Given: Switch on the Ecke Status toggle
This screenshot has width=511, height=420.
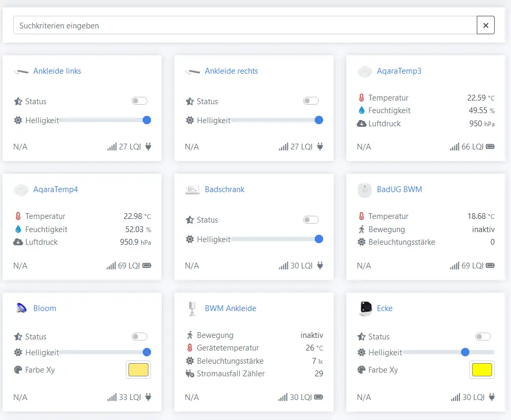Looking at the screenshot, I should pyautogui.click(x=483, y=336).
